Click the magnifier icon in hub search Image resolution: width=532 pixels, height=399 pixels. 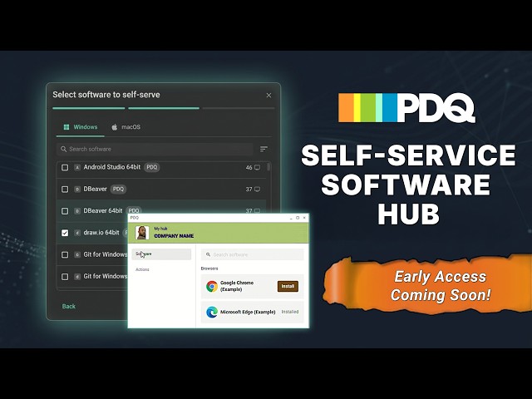pos(208,254)
